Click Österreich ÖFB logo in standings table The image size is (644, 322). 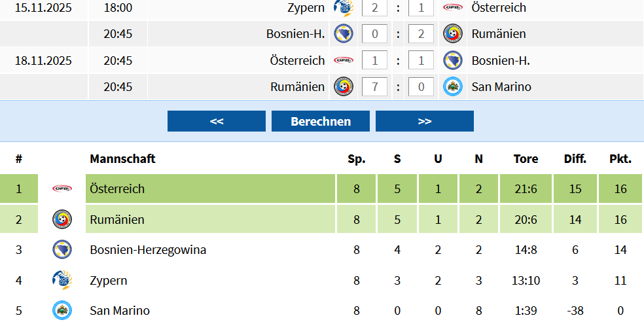click(x=62, y=189)
